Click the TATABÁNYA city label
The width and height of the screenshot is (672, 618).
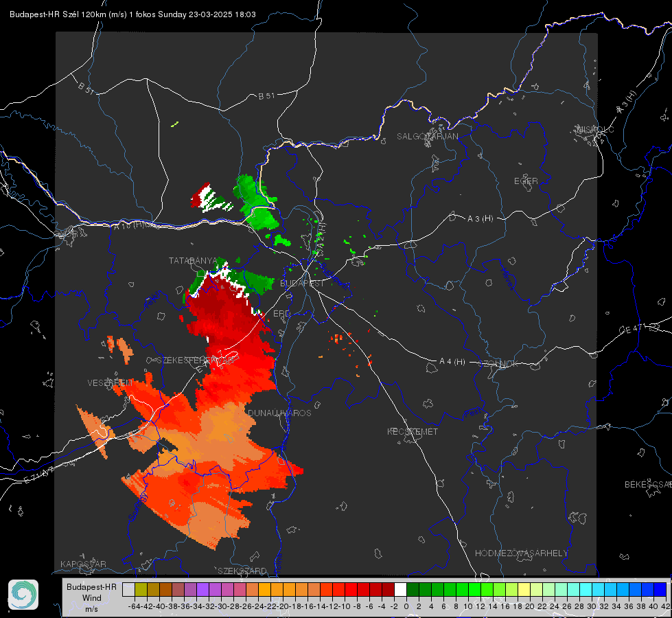tap(193, 260)
